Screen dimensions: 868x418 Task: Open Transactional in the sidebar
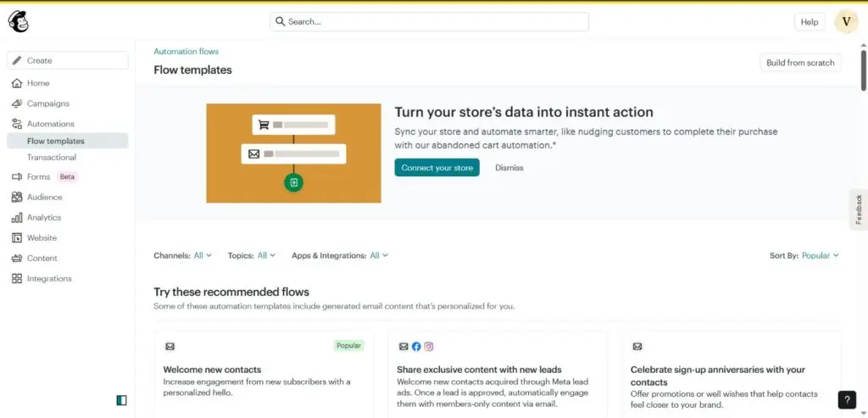52,158
